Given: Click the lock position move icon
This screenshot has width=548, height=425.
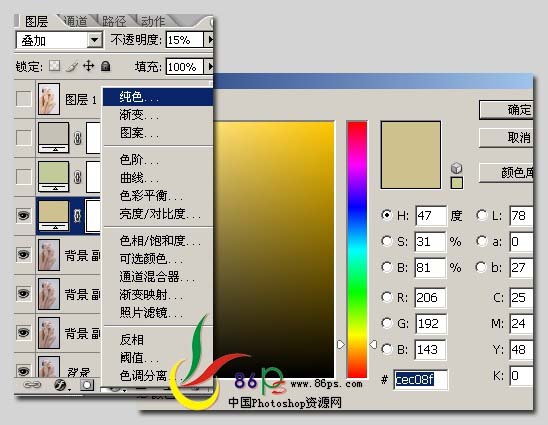Looking at the screenshot, I should (x=88, y=65).
